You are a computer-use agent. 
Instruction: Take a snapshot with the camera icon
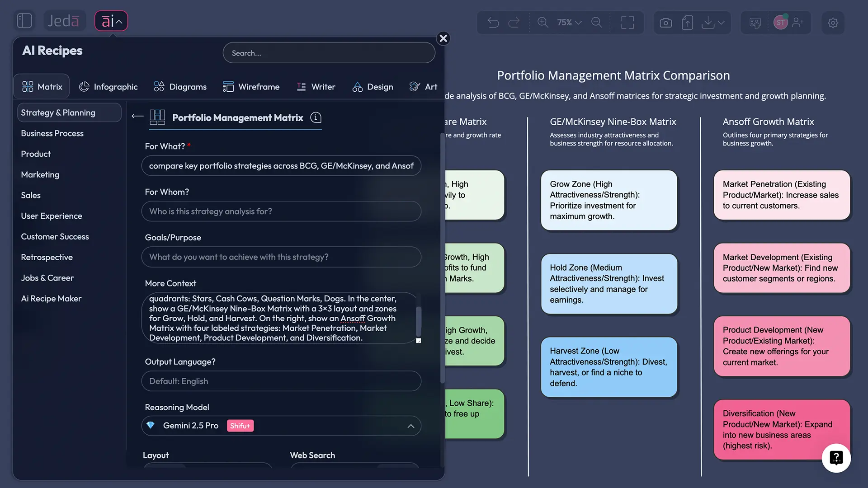pyautogui.click(x=665, y=22)
